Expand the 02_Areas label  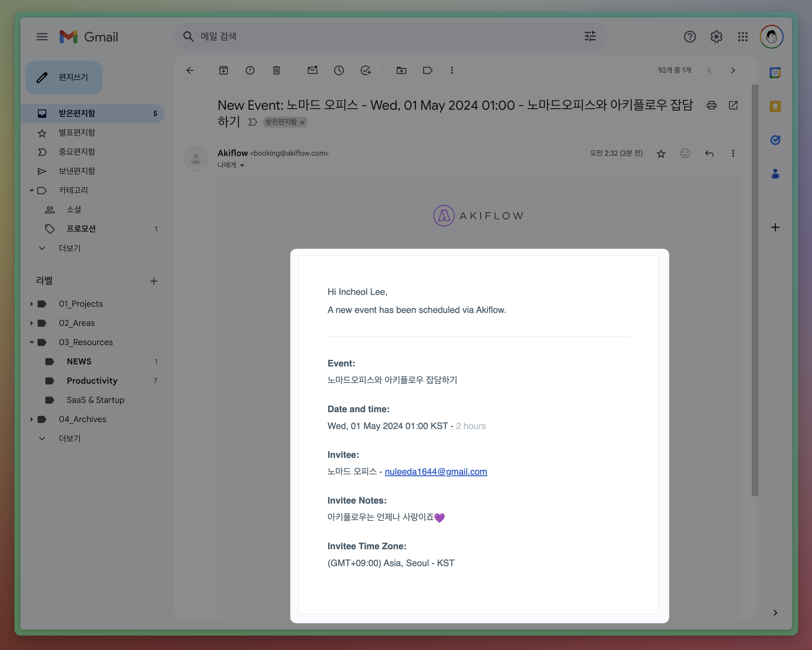click(32, 323)
